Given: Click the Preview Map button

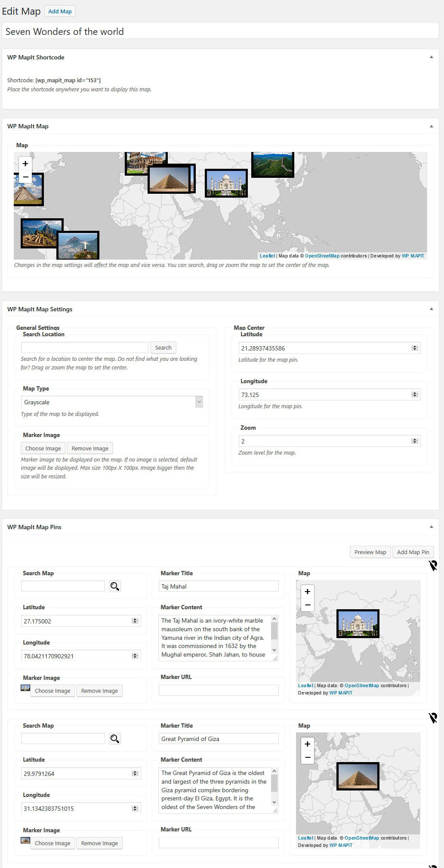Looking at the screenshot, I should tap(370, 552).
